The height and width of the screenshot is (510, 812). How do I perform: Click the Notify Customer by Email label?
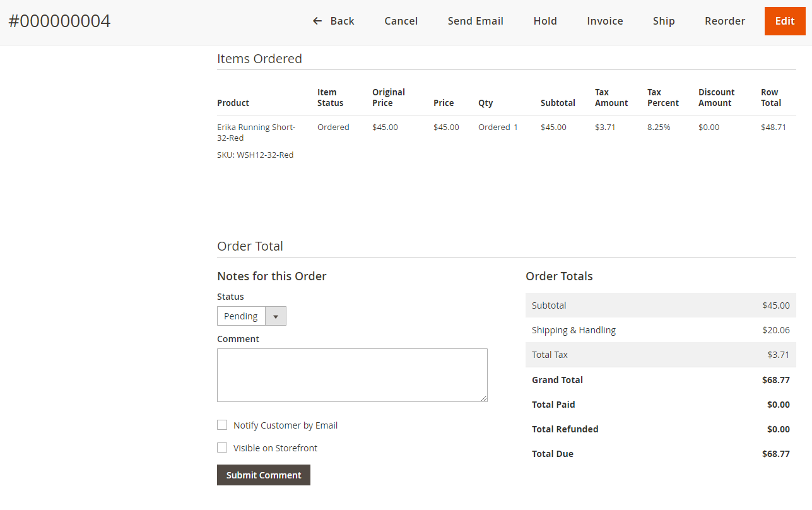(285, 425)
